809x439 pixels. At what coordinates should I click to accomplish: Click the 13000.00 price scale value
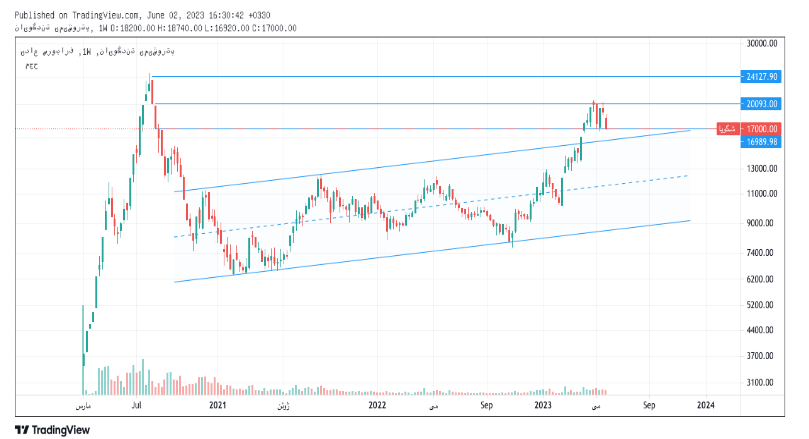click(x=761, y=168)
